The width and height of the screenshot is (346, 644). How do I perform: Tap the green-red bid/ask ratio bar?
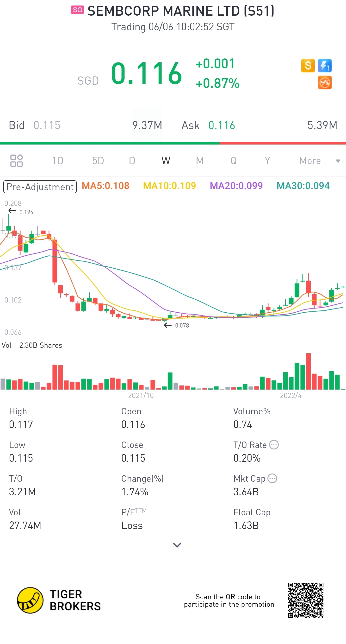173,143
